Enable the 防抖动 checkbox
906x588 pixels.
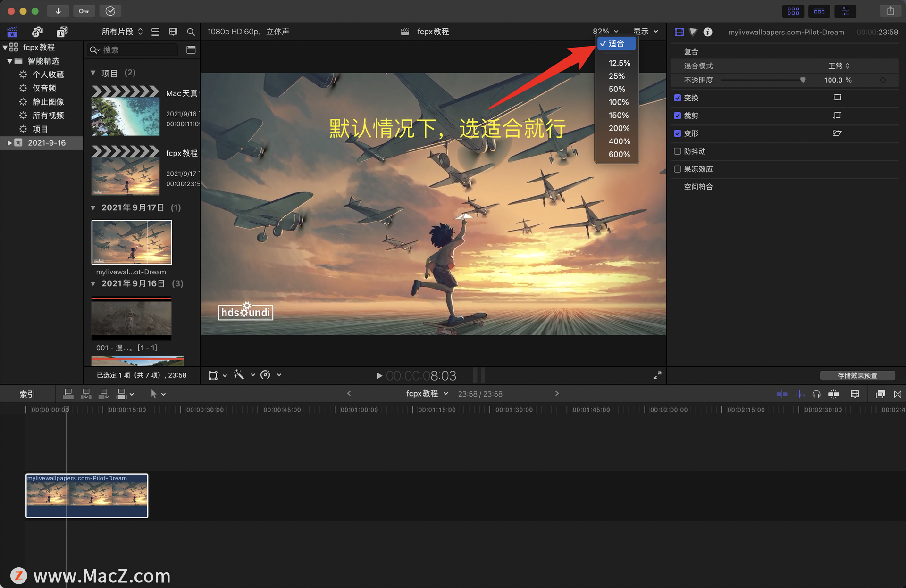(678, 151)
